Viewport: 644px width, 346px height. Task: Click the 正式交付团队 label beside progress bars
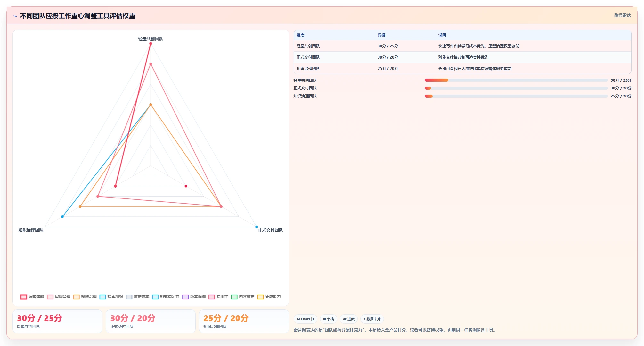(305, 88)
